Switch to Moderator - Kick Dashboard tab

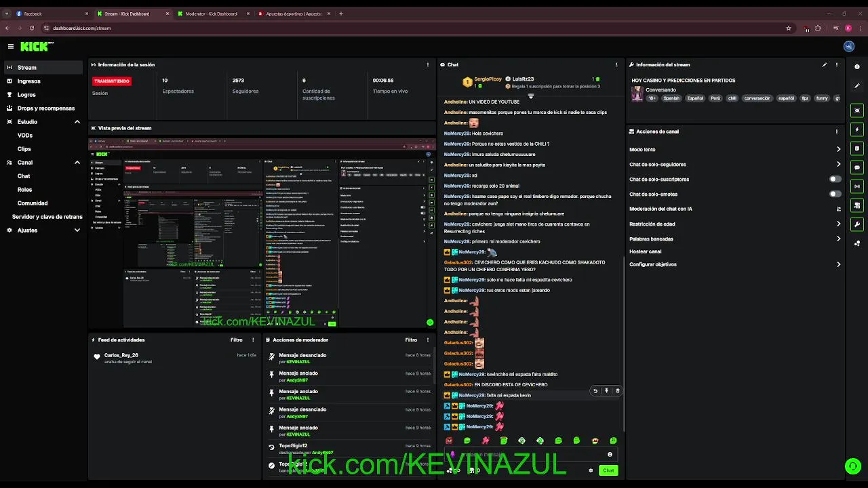(212, 14)
